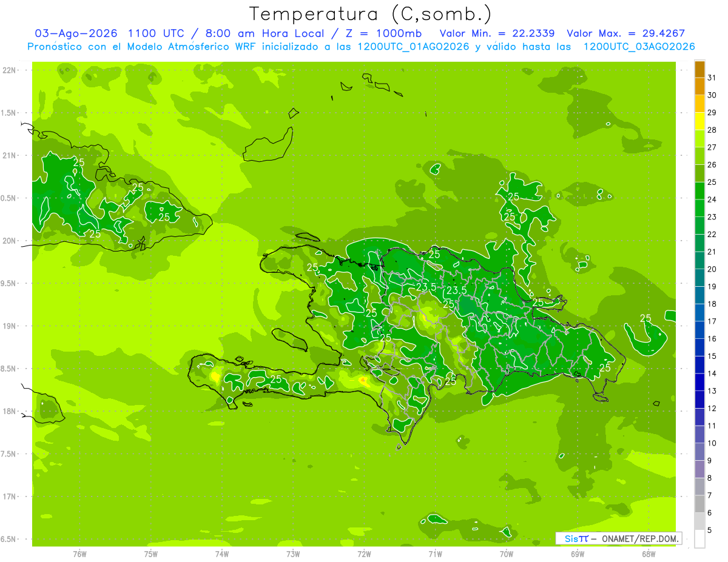Image resolution: width=728 pixels, height=562 pixels.
Task: Click the "7.5N" latitude label
Action: pos(8,454)
